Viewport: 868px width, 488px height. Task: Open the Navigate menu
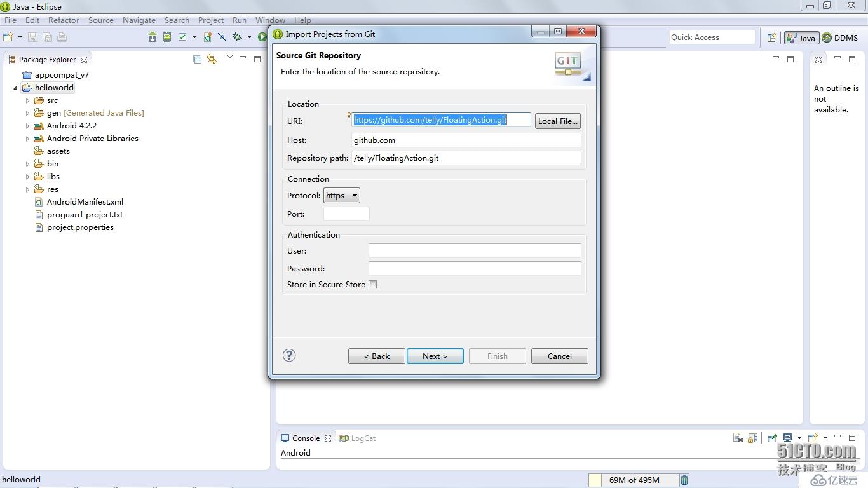139,20
